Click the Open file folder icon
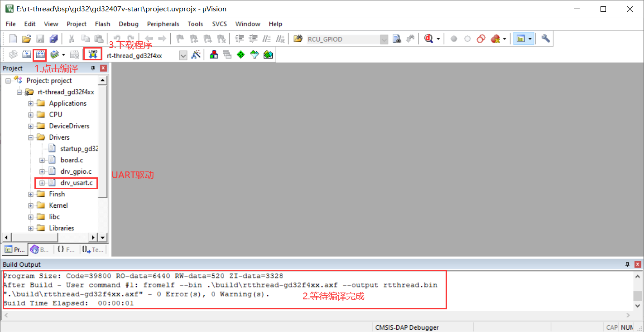The height and width of the screenshot is (332, 644). click(27, 39)
